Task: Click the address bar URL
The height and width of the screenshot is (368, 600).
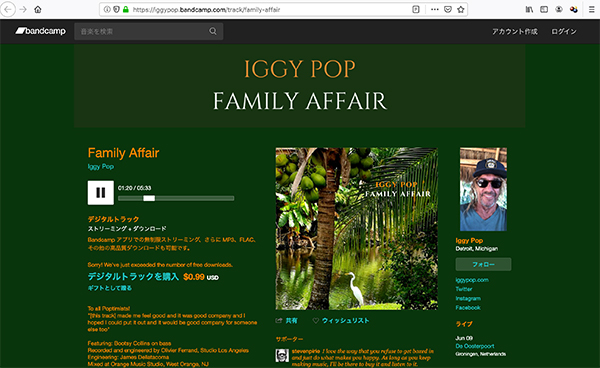Action: pos(207,10)
